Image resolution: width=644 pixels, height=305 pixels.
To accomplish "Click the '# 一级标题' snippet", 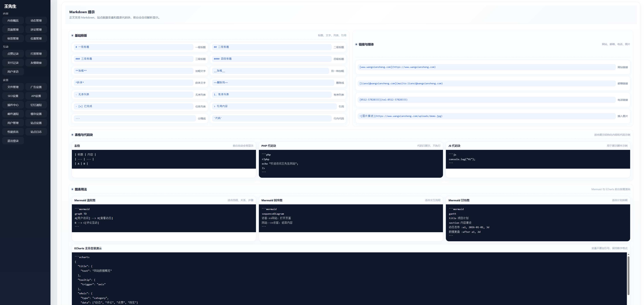I will pos(133,47).
